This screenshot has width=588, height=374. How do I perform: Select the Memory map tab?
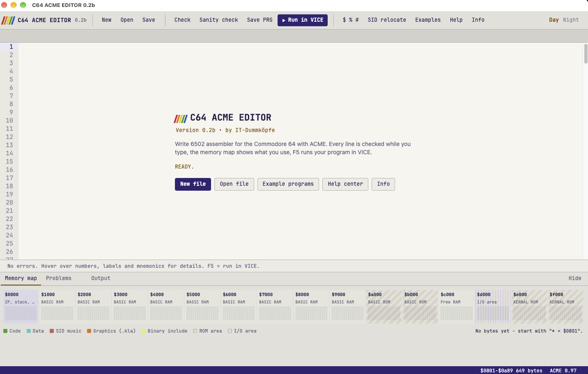point(21,278)
